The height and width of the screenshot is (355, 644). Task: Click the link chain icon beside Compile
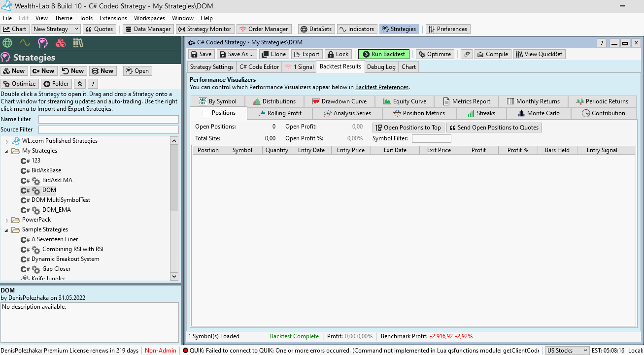click(466, 54)
